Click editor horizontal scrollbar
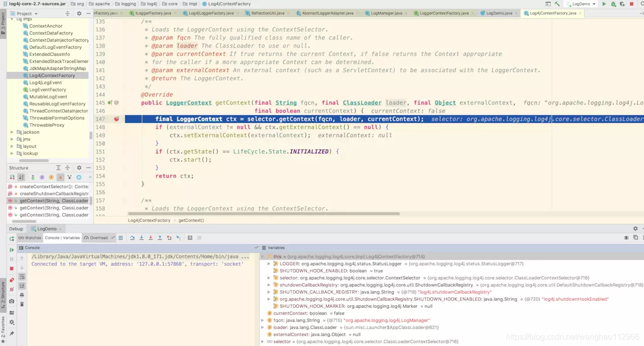 click(x=264, y=214)
